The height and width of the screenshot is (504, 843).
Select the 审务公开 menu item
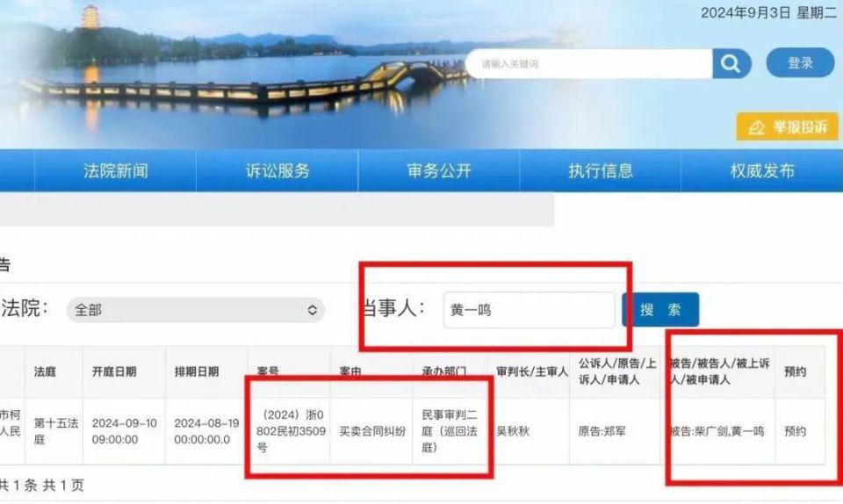tap(439, 171)
